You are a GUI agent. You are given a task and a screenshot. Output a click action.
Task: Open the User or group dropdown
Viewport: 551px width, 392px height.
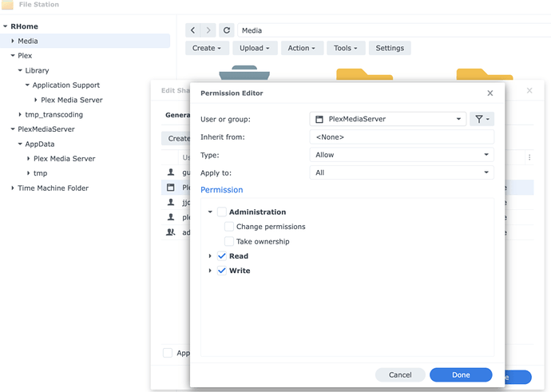point(388,119)
